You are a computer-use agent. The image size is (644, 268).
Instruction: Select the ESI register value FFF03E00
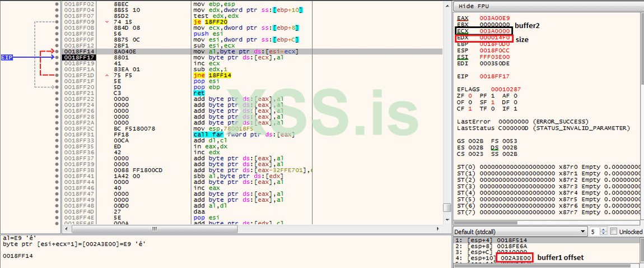(495, 58)
